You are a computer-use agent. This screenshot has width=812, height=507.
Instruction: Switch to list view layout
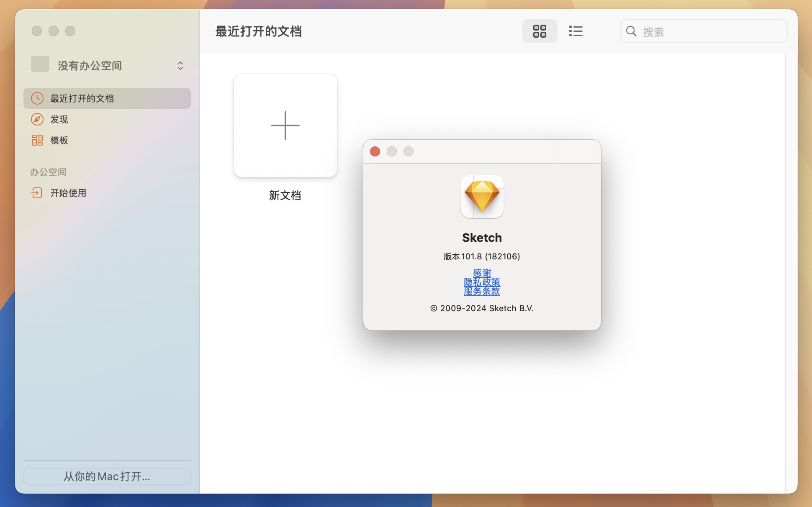coord(576,31)
